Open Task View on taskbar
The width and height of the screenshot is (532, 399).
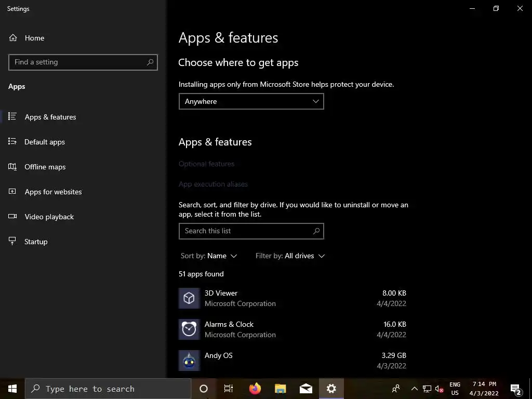[229, 389]
